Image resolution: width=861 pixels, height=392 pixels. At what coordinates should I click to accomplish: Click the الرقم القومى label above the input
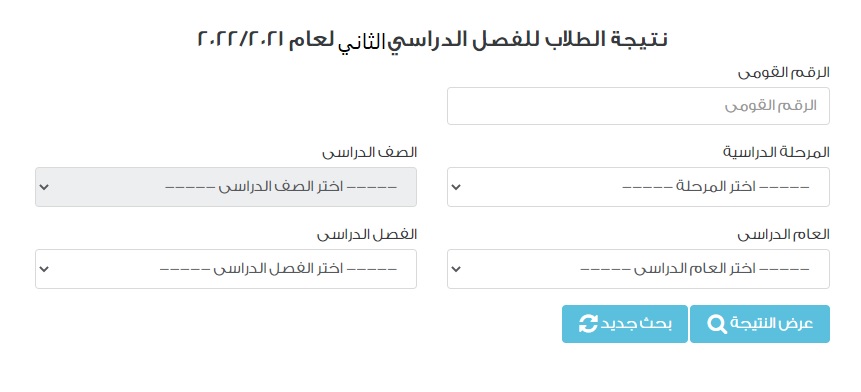click(784, 73)
